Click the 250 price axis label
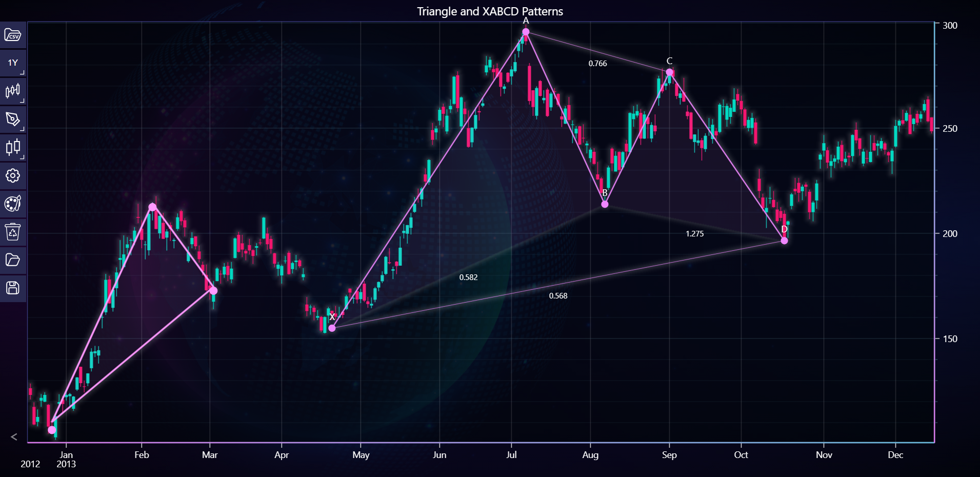 950,129
